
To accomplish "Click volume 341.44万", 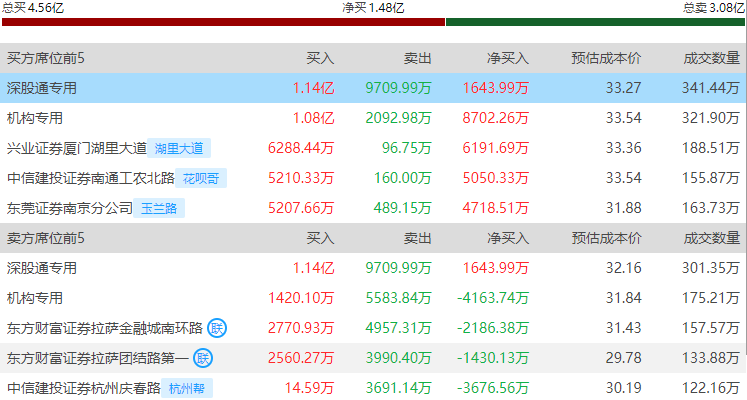I will (710, 88).
